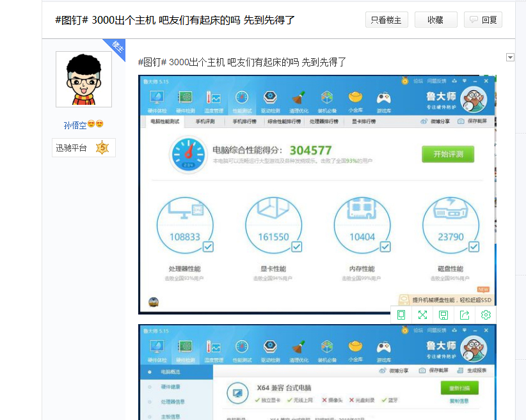Click the green 重新扫描 button
This screenshot has height=420, width=526.
pos(459,388)
